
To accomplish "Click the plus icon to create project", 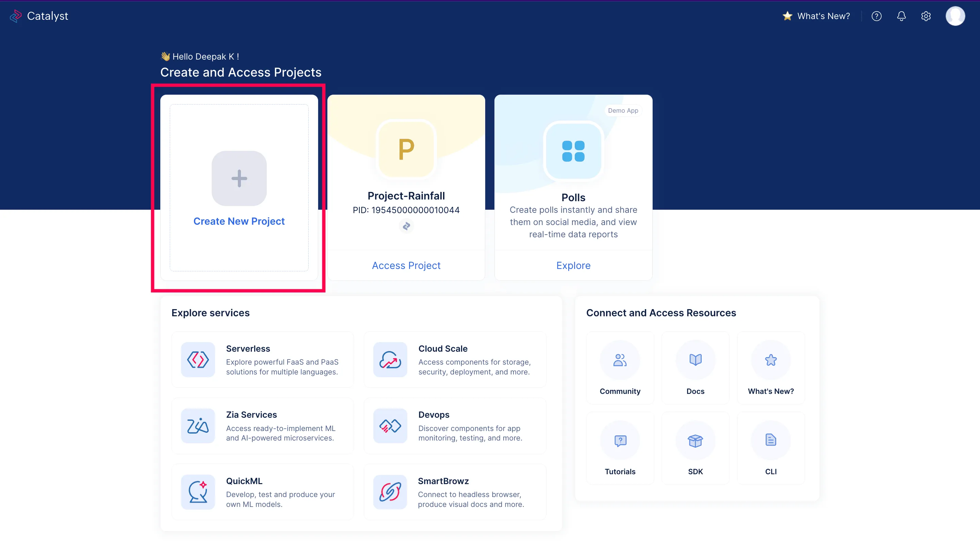I will 239,178.
